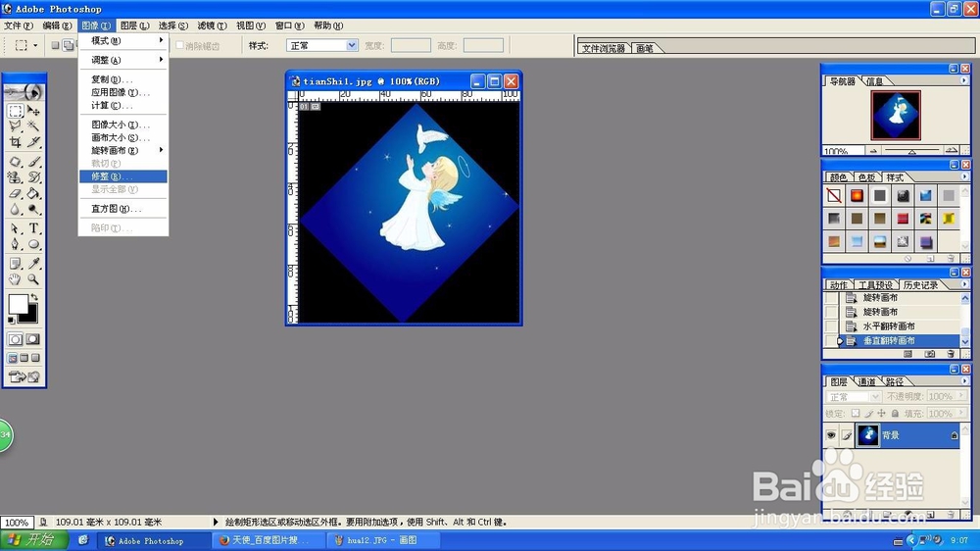Swap foreground and background colors
Viewport: 980px width, 551px height.
coord(34,298)
